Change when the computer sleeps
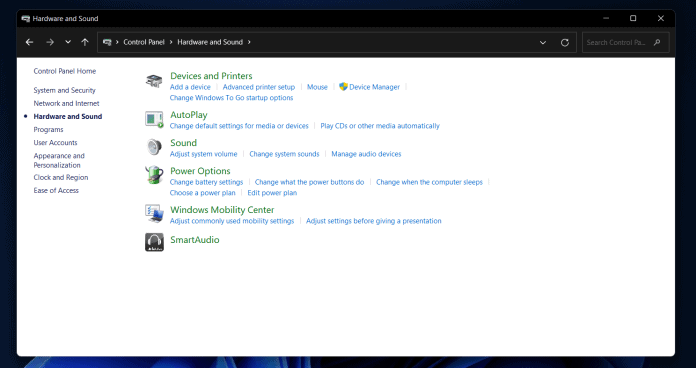This screenshot has width=696, height=368. 429,182
